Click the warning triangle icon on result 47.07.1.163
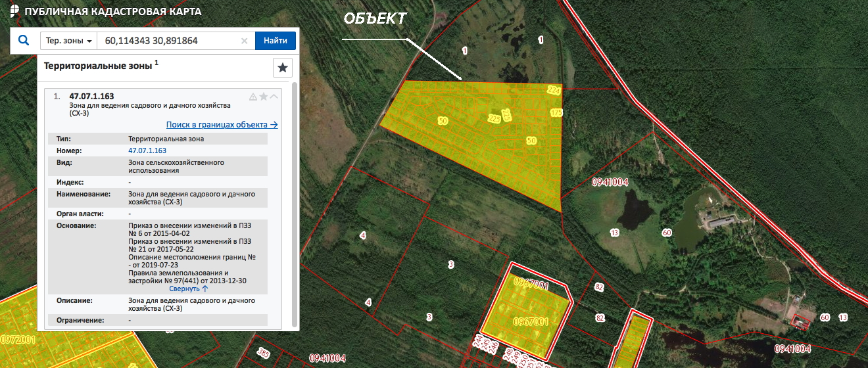 pyautogui.click(x=253, y=97)
